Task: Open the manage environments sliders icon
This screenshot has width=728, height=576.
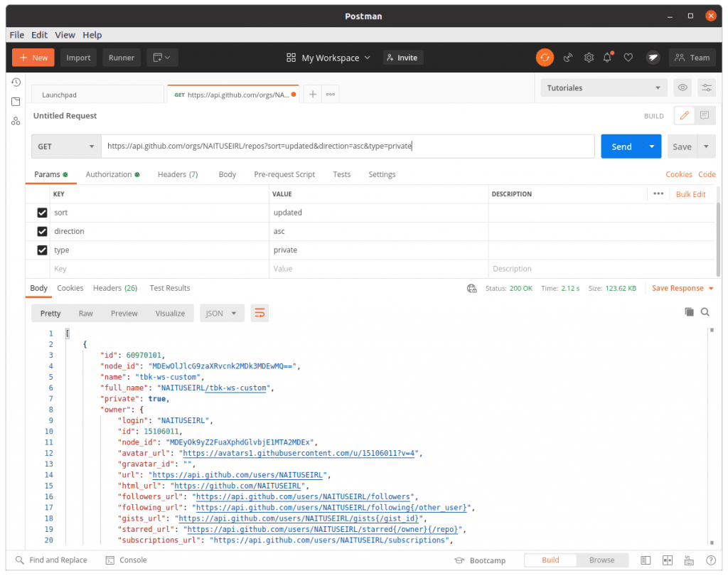Action: pyautogui.click(x=707, y=87)
